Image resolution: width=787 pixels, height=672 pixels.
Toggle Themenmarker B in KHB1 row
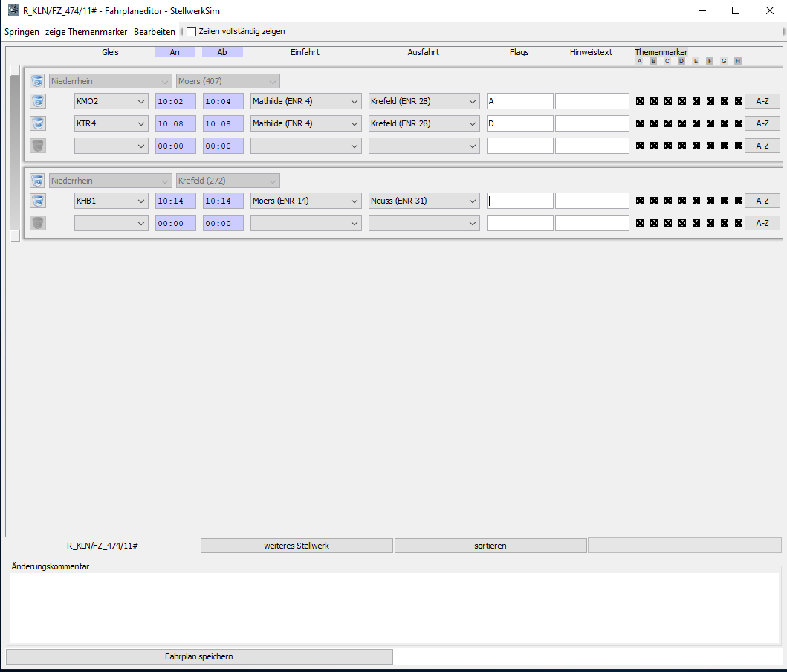654,201
